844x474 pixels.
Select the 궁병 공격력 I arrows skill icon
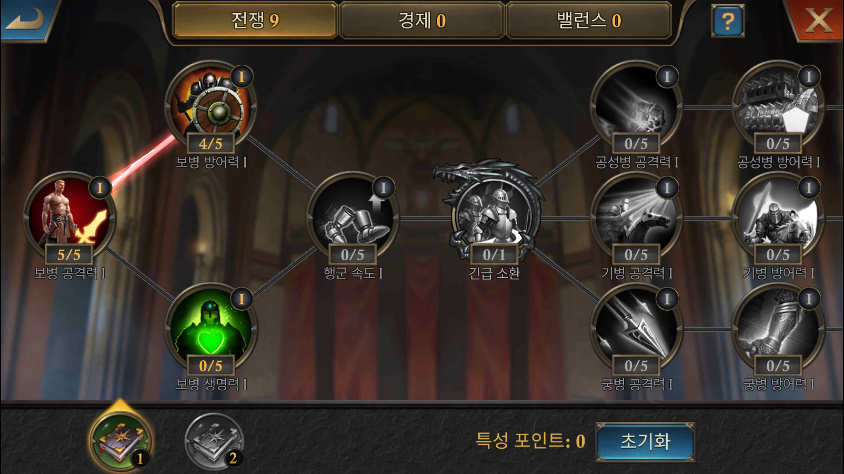coord(636,329)
